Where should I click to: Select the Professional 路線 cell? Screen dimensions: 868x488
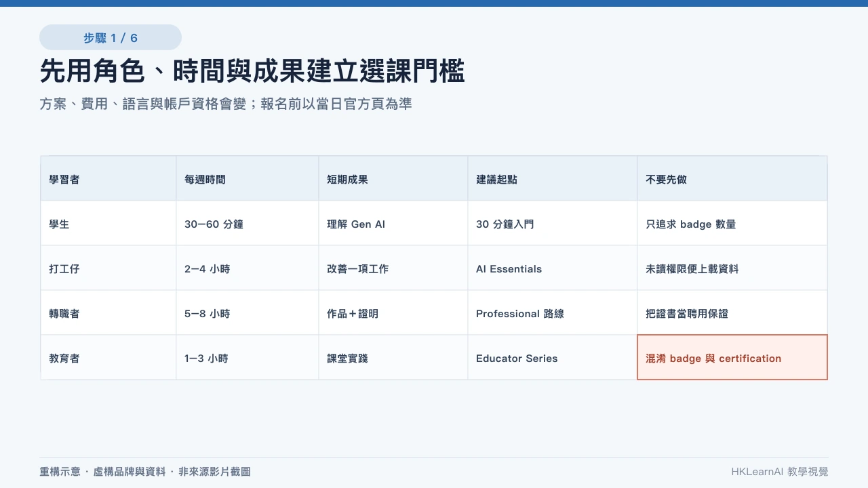click(x=553, y=313)
